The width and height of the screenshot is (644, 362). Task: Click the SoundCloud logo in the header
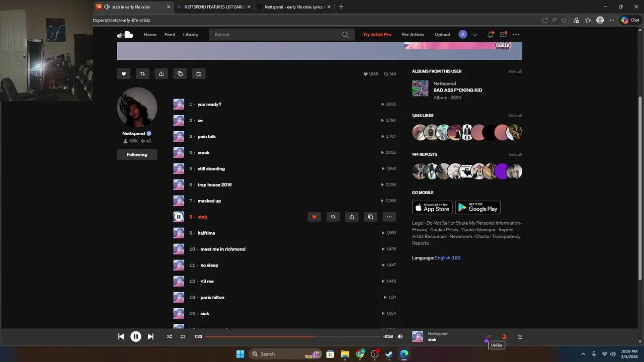[125, 35]
